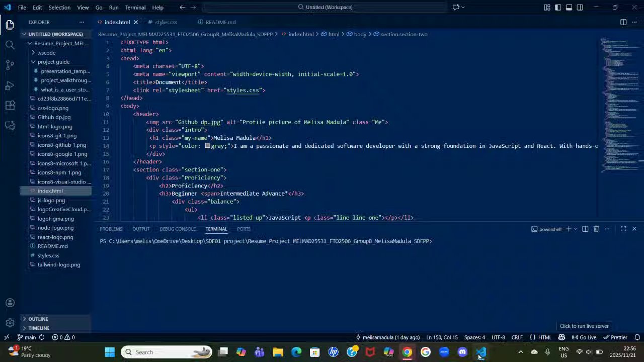The image size is (644, 362).
Task: Open the Terminal menu
Action: click(x=135, y=8)
